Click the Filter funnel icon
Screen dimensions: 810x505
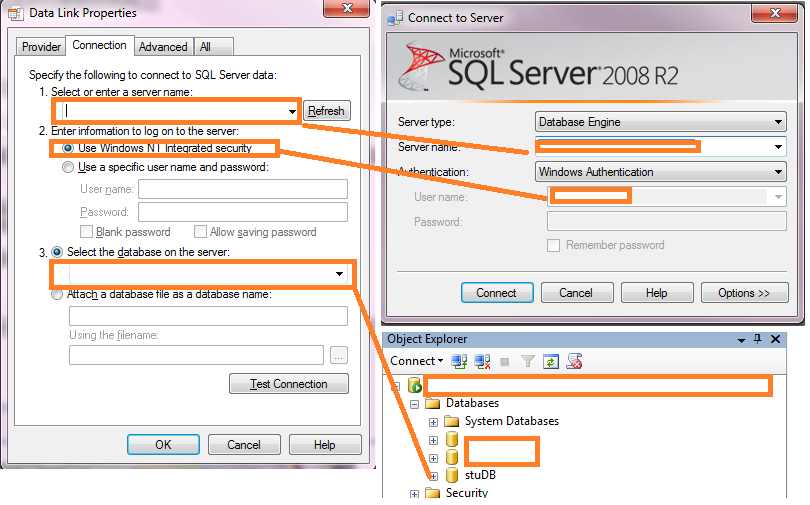tap(527, 361)
